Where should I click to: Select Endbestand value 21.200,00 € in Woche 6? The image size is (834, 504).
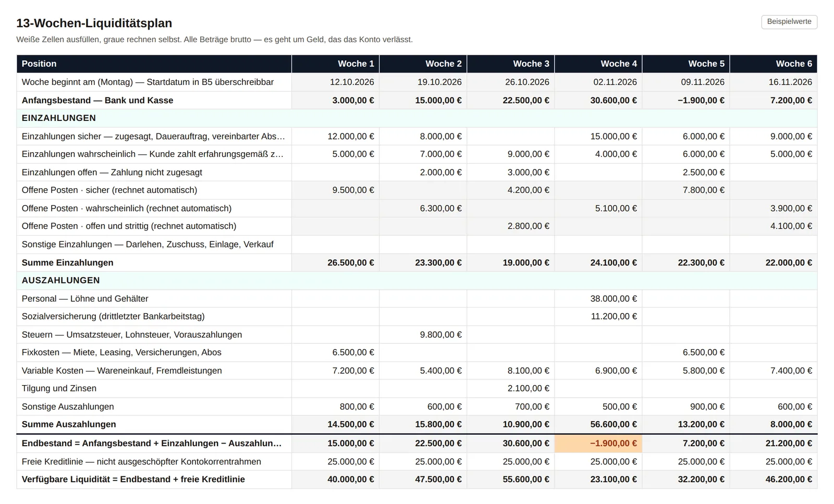pyautogui.click(x=773, y=444)
